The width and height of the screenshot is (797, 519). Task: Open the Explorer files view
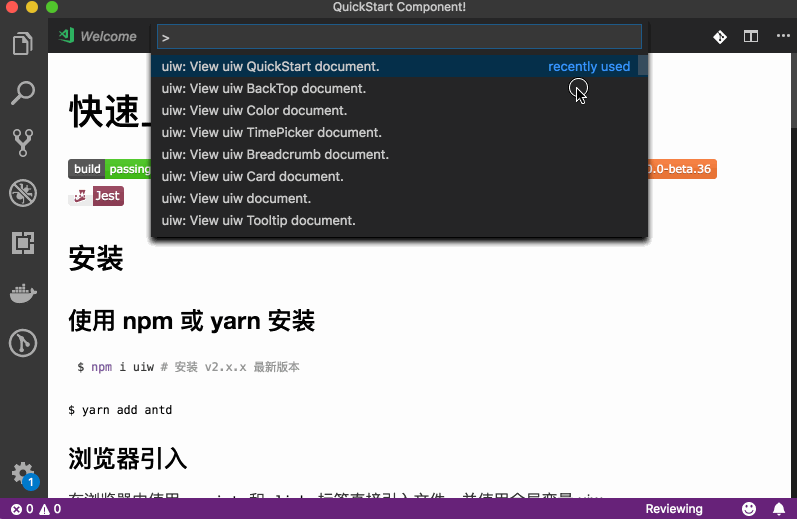pos(23,44)
